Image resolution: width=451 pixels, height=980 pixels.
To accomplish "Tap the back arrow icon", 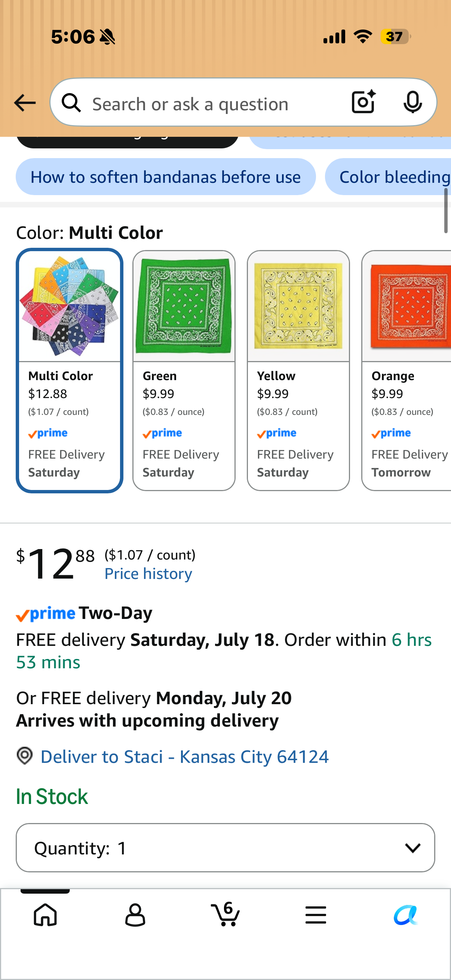I will [x=25, y=103].
